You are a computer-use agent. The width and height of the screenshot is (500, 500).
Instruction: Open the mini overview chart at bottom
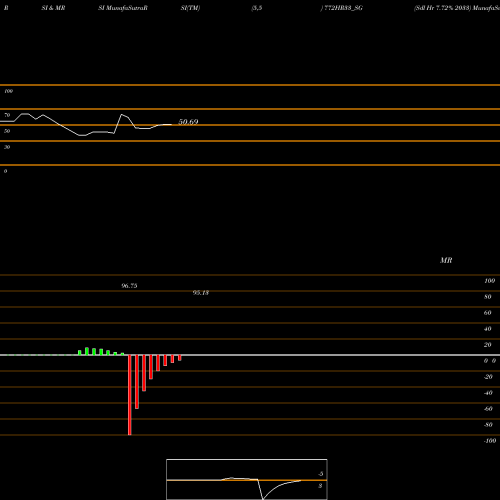pos(247,479)
